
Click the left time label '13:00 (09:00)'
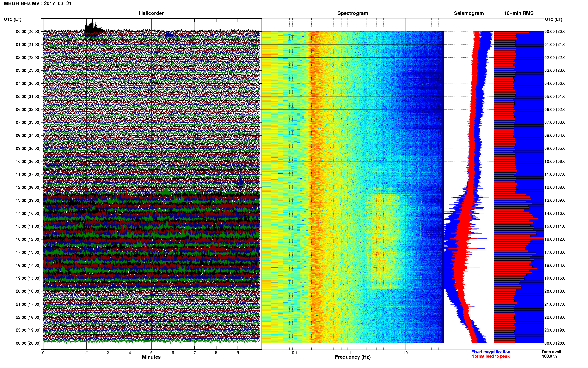point(28,200)
